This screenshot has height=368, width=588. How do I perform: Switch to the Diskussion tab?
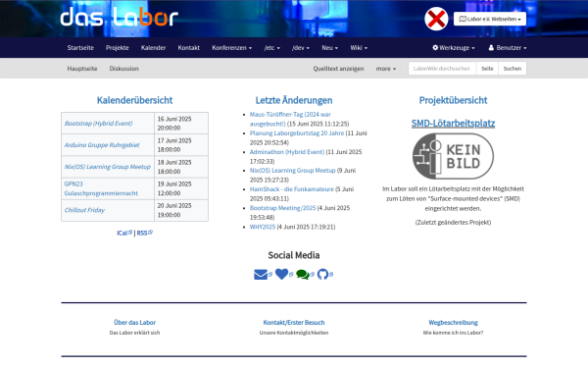coord(124,69)
